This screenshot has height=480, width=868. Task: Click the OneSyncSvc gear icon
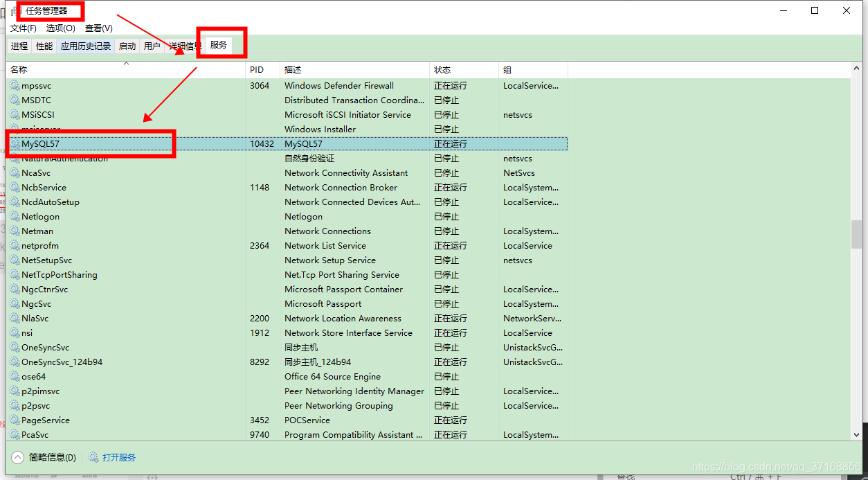click(15, 348)
